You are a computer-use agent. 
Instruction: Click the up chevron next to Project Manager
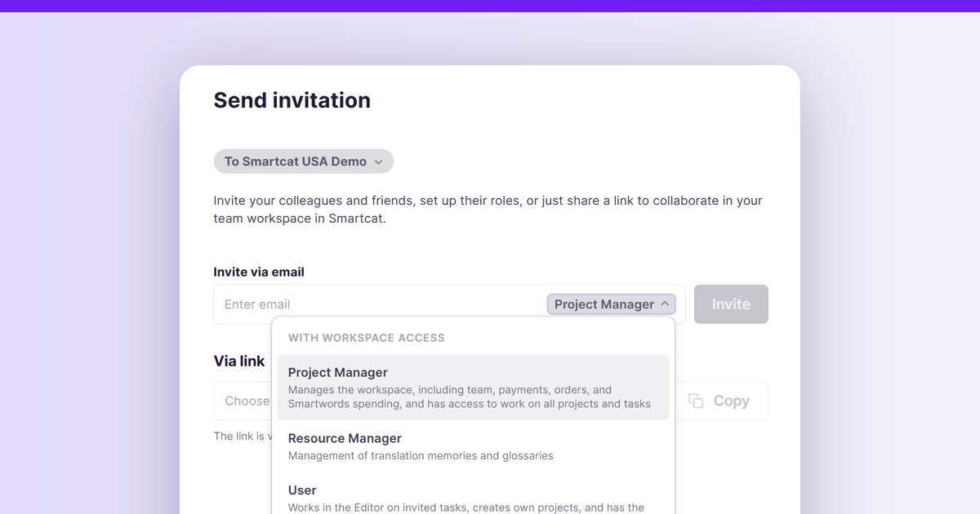(x=665, y=304)
